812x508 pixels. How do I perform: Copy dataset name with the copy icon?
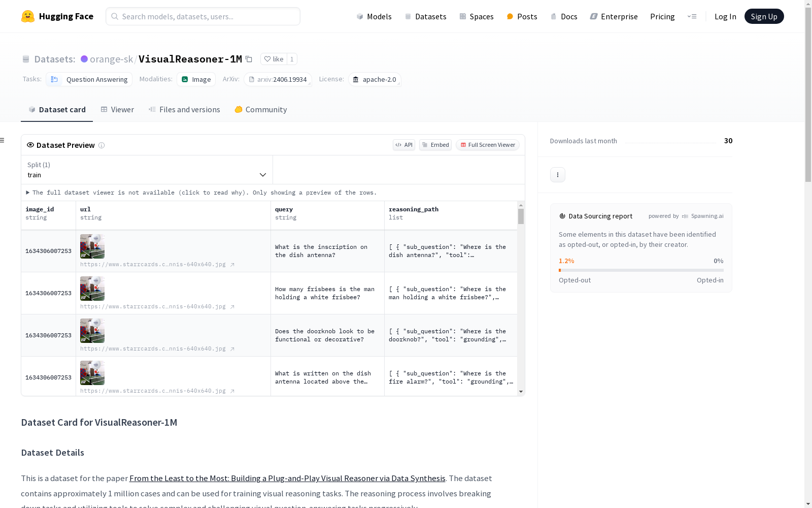[x=249, y=59]
